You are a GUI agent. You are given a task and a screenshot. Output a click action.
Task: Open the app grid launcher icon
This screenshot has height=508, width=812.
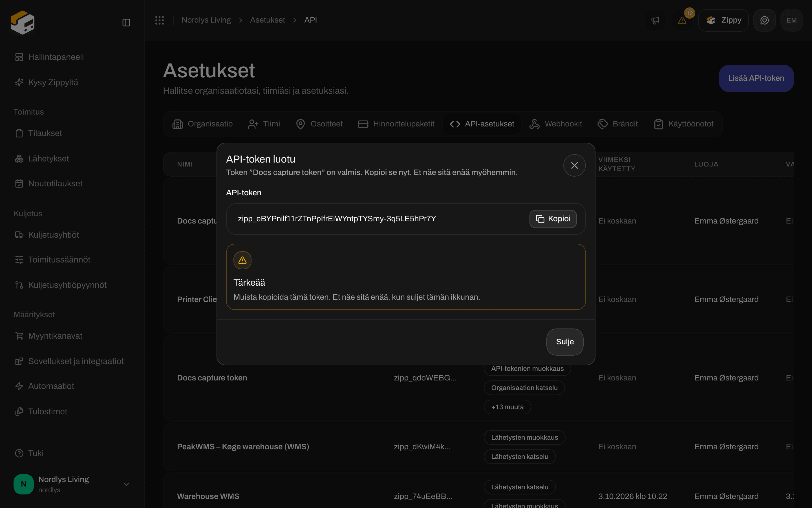coord(160,20)
